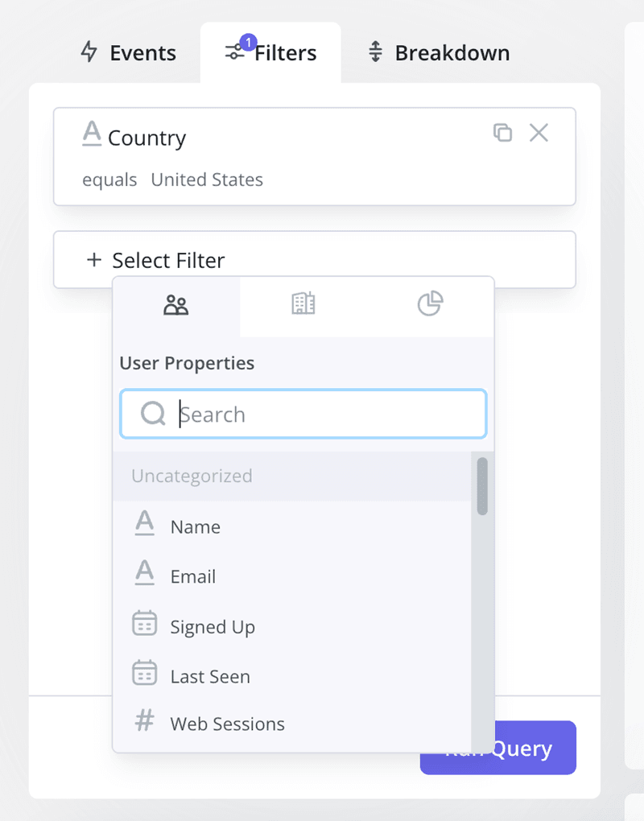Click the calendar icon beside Signed Up
The image size is (644, 821).
(144, 624)
